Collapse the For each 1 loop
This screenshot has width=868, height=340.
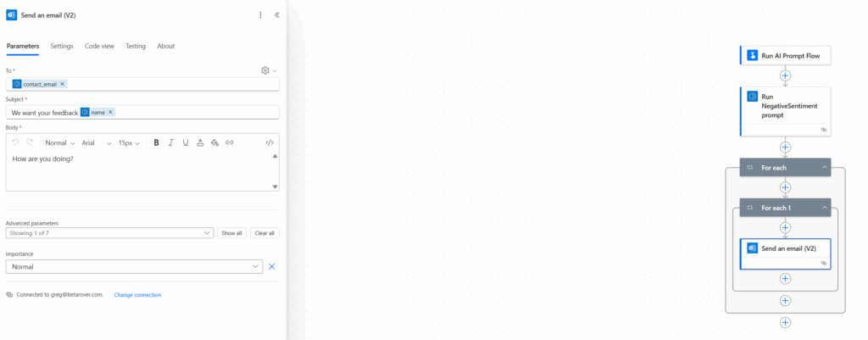click(824, 208)
